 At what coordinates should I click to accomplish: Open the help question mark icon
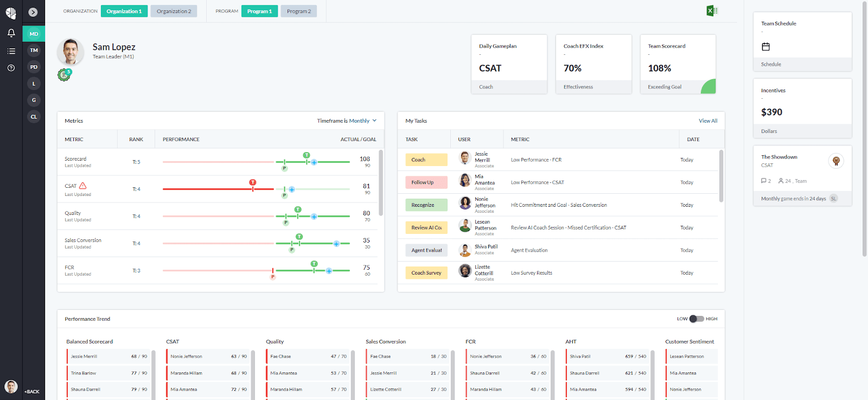pyautogui.click(x=11, y=68)
